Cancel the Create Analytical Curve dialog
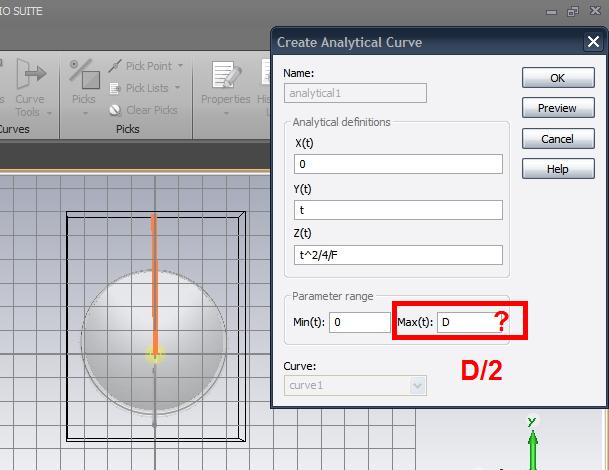This screenshot has width=609, height=470. coord(558,139)
